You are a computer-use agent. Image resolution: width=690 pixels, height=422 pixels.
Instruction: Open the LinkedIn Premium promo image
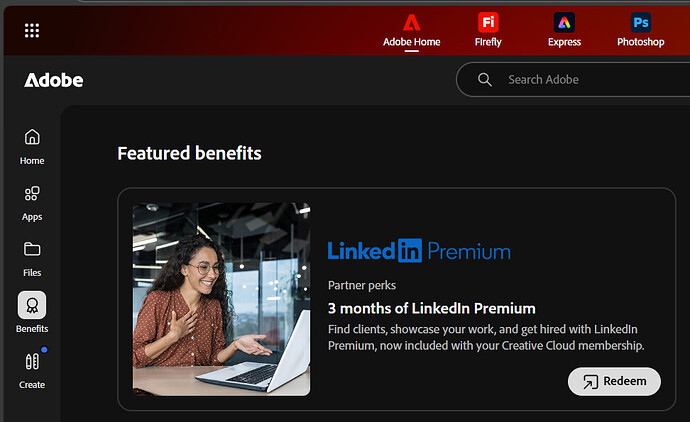221,299
